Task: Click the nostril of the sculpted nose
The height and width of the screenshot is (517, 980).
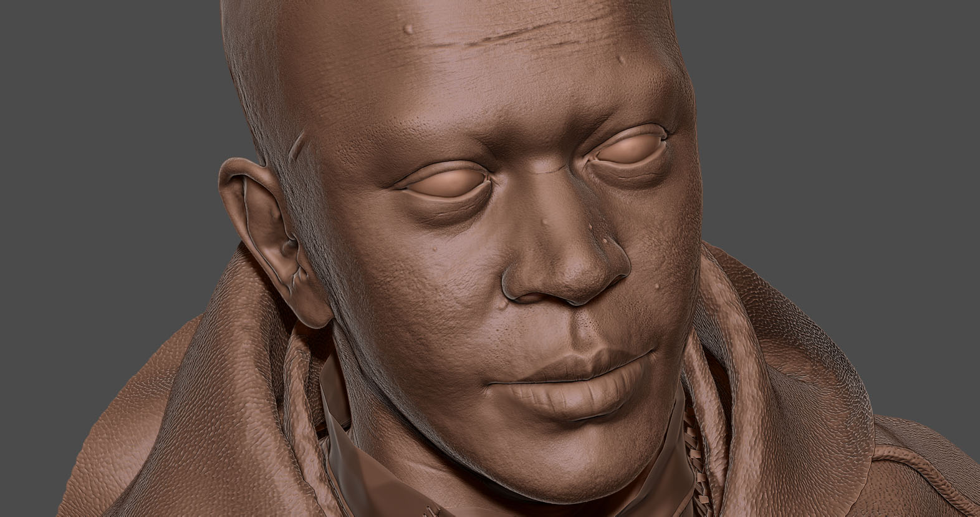Action: pyautogui.click(x=530, y=298)
